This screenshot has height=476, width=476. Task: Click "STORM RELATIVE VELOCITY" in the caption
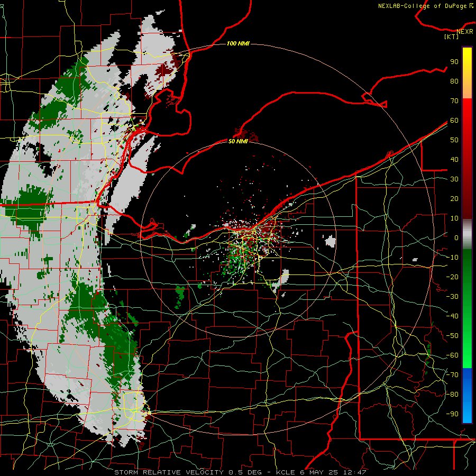click(x=169, y=472)
